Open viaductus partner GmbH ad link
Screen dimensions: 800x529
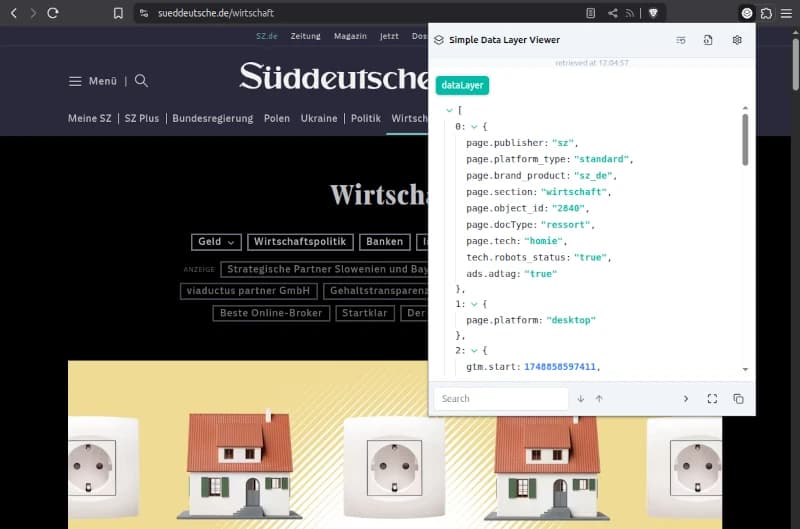[248, 291]
